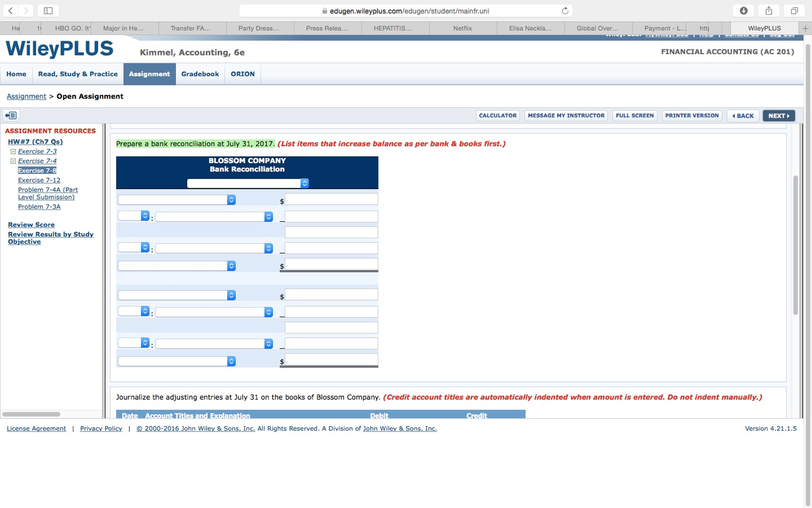Viewport: 812px width, 508px height.
Task: Select the Assignment tab
Action: tap(149, 74)
